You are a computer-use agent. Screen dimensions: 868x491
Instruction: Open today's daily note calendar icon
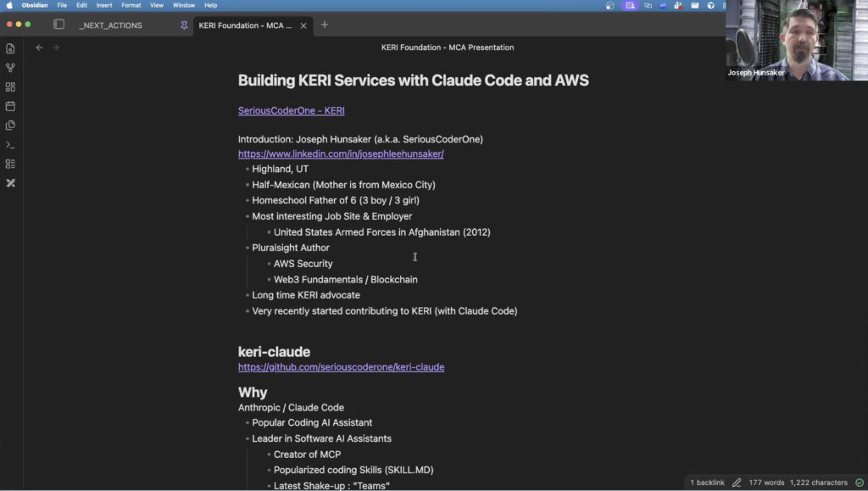(10, 106)
